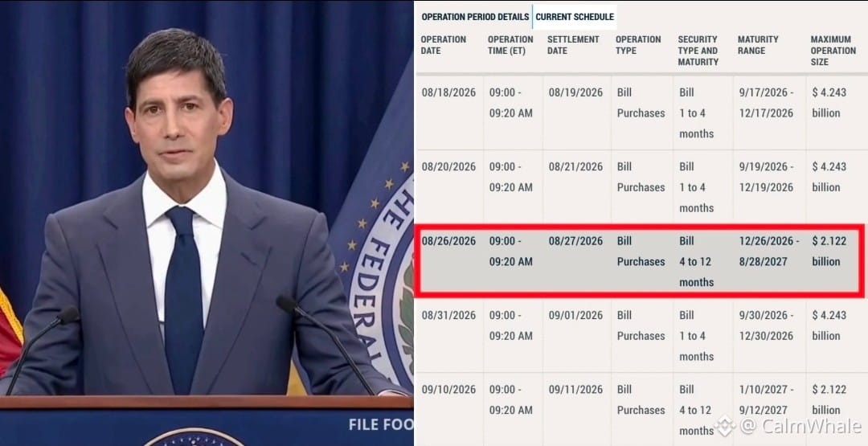868x446 pixels.
Task: Click the $4.243 billion size in 08/20/2026 row
Action: click(829, 177)
